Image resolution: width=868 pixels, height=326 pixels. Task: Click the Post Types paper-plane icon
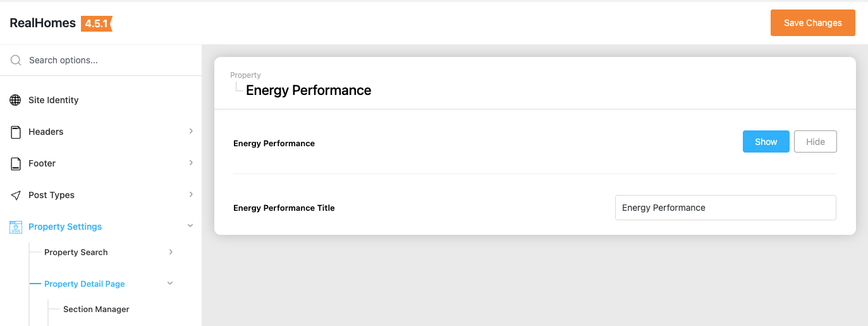pos(15,195)
